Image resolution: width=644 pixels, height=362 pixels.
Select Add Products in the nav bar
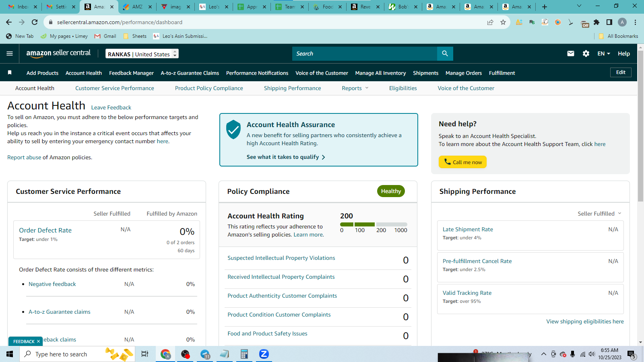42,73
